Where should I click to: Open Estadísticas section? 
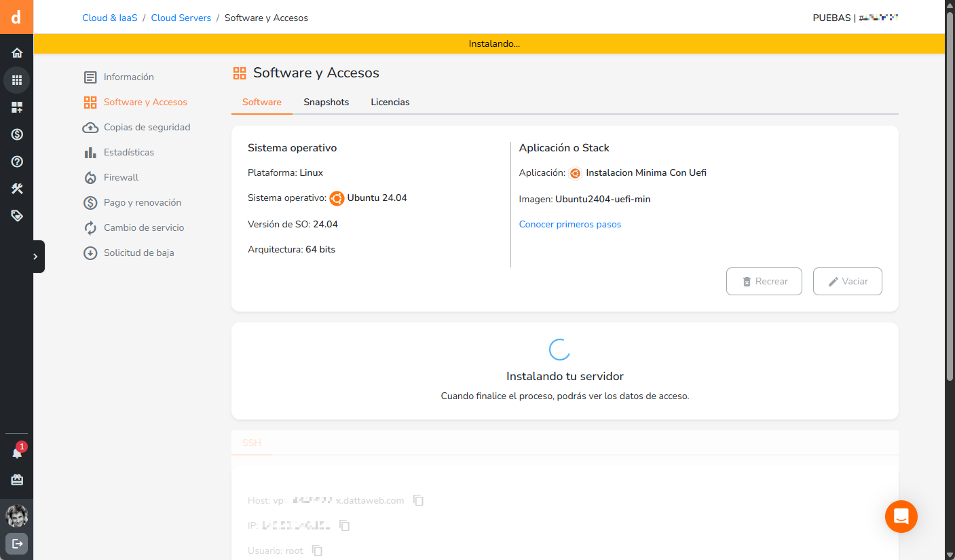point(119,152)
